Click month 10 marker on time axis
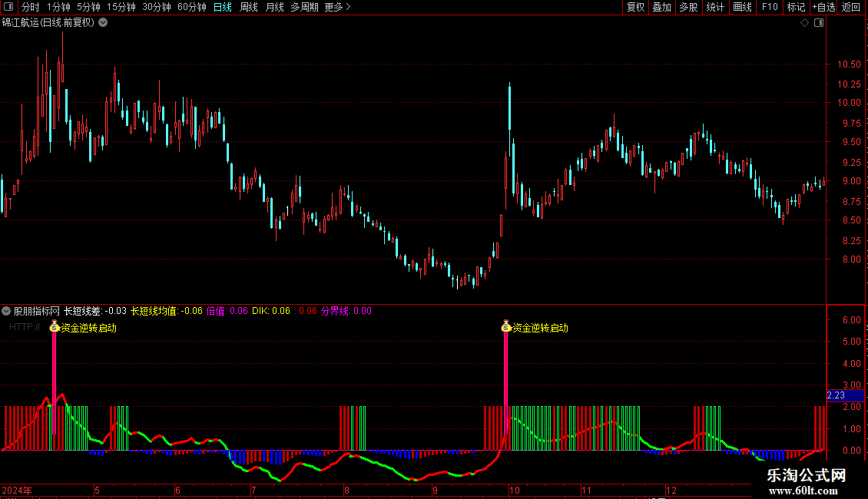 (514, 490)
